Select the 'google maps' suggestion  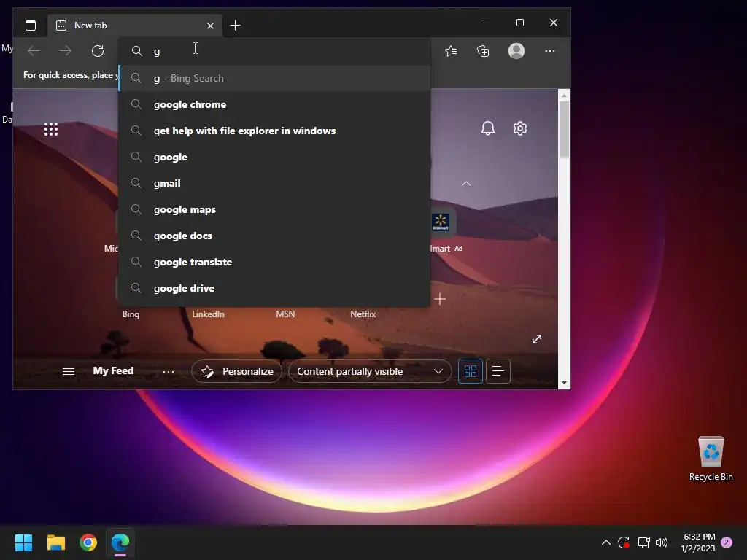point(274,209)
